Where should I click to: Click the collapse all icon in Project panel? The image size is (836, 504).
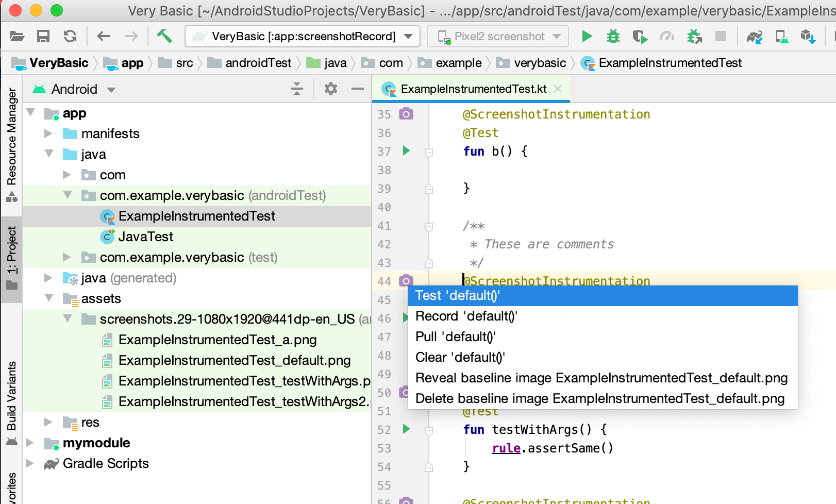coord(297,89)
